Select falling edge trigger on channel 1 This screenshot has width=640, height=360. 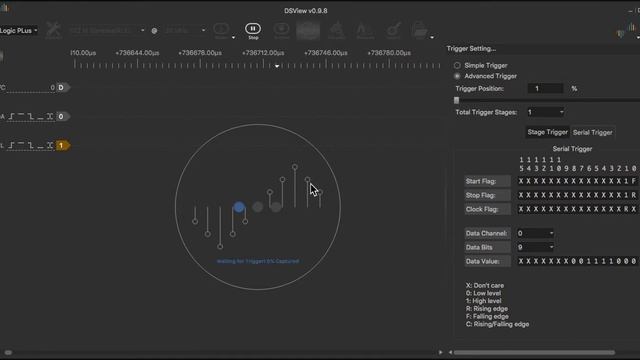click(x=31, y=146)
